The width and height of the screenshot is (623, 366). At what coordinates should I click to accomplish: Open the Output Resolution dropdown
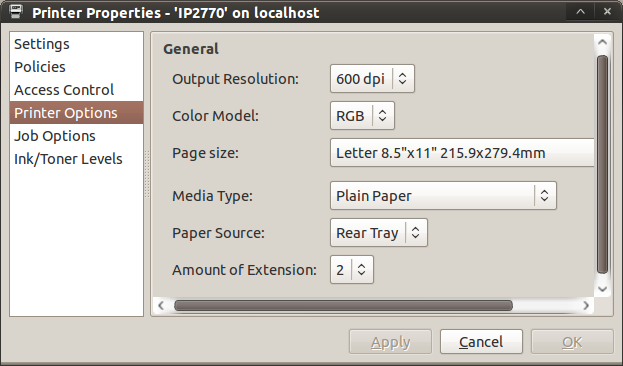(x=372, y=79)
